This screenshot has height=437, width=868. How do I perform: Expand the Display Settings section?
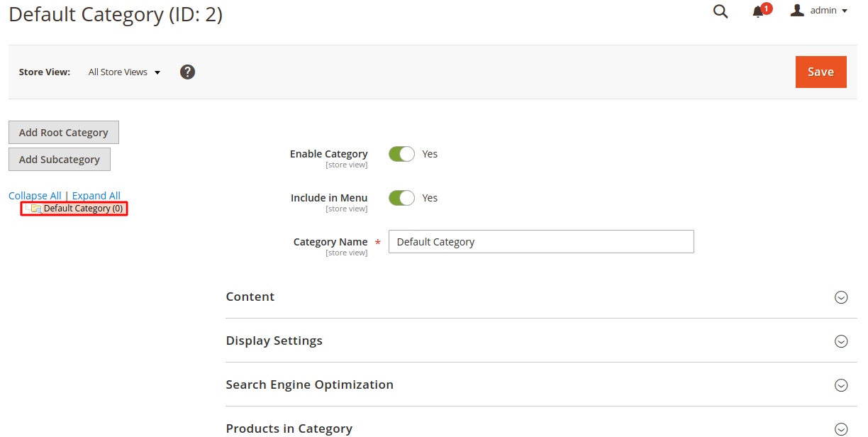point(541,341)
